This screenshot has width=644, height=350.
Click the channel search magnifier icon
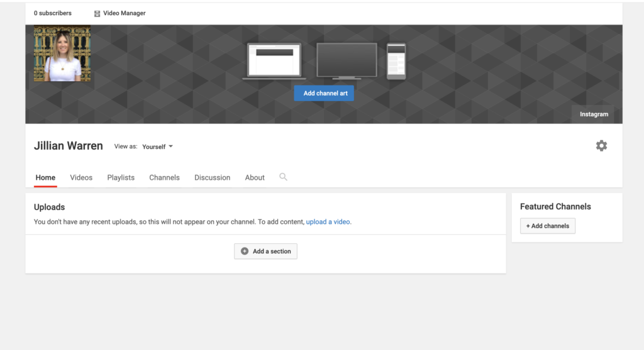(x=283, y=177)
